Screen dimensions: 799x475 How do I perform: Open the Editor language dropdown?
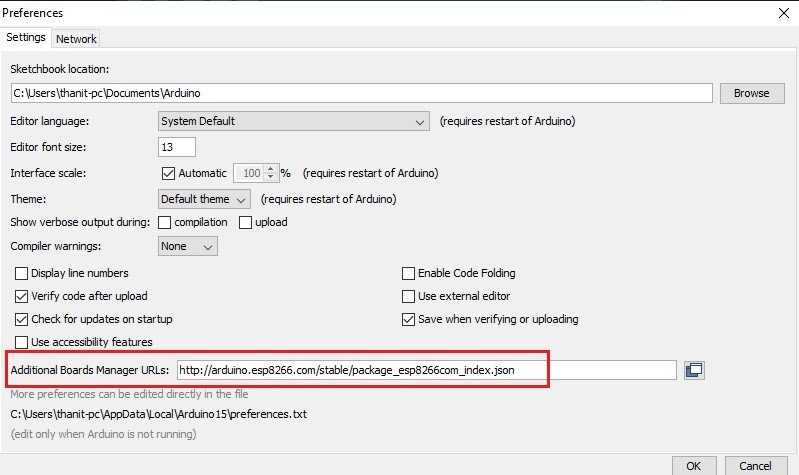tap(294, 122)
